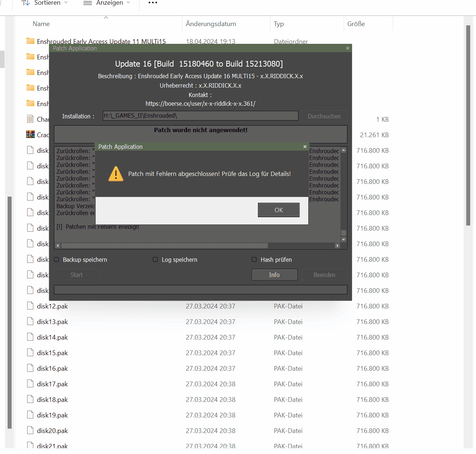This screenshot has height=454, width=476.
Task: Click the Explorer file list vertical scrollbar
Action: tap(468, 125)
